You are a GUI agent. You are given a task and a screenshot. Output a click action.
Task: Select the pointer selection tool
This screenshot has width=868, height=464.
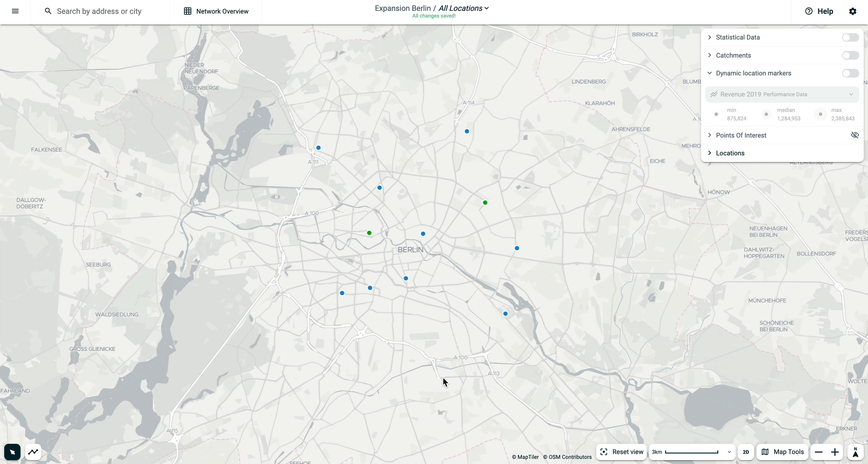click(x=12, y=452)
